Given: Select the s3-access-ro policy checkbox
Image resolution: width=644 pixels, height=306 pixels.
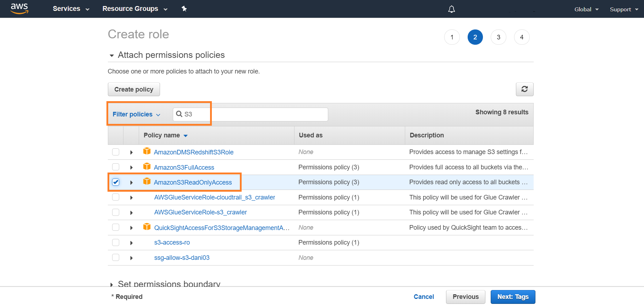Looking at the screenshot, I should coord(116,242).
